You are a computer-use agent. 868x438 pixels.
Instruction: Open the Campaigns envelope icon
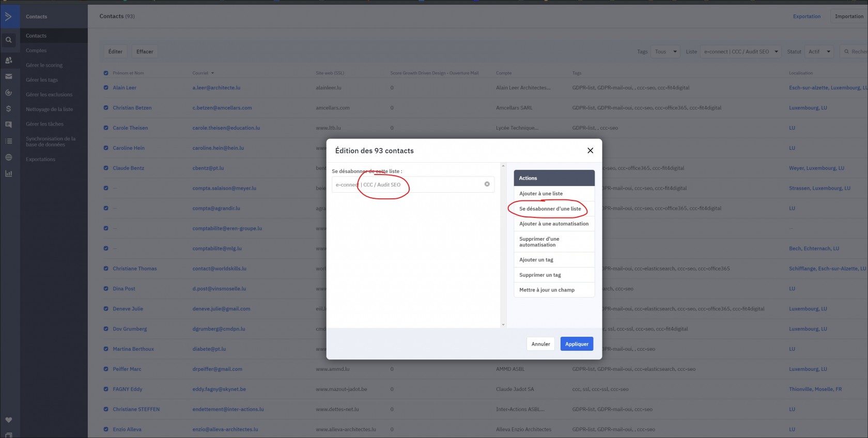tap(8, 76)
